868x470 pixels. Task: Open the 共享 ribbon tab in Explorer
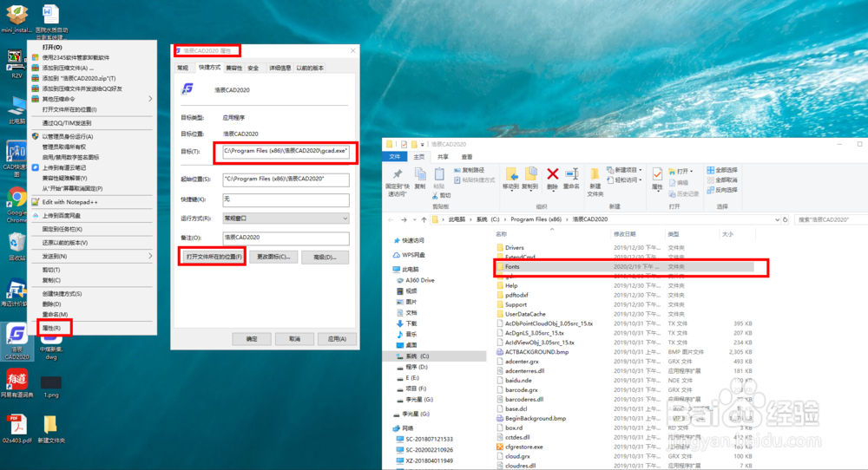pos(444,157)
